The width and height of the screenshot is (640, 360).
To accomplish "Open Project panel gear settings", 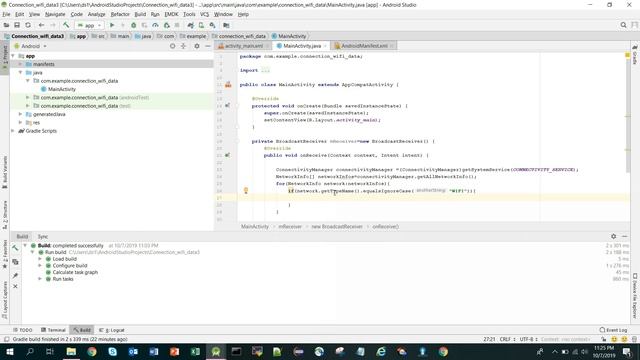I will click(x=197, y=46).
